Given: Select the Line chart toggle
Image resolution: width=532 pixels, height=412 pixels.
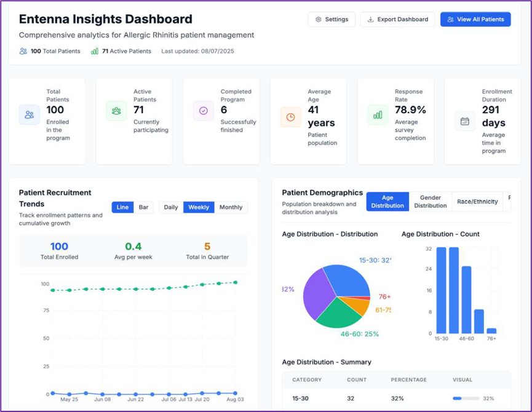Looking at the screenshot, I should (122, 207).
